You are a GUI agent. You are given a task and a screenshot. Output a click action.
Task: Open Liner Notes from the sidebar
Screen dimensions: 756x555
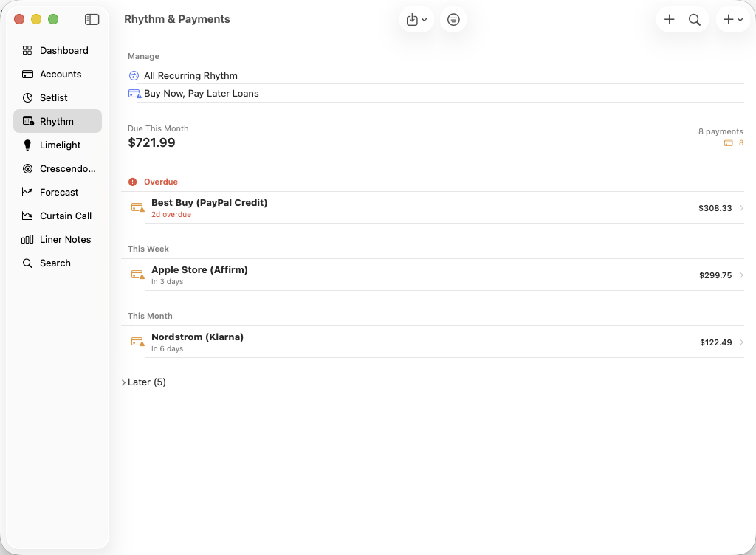pos(28,239)
